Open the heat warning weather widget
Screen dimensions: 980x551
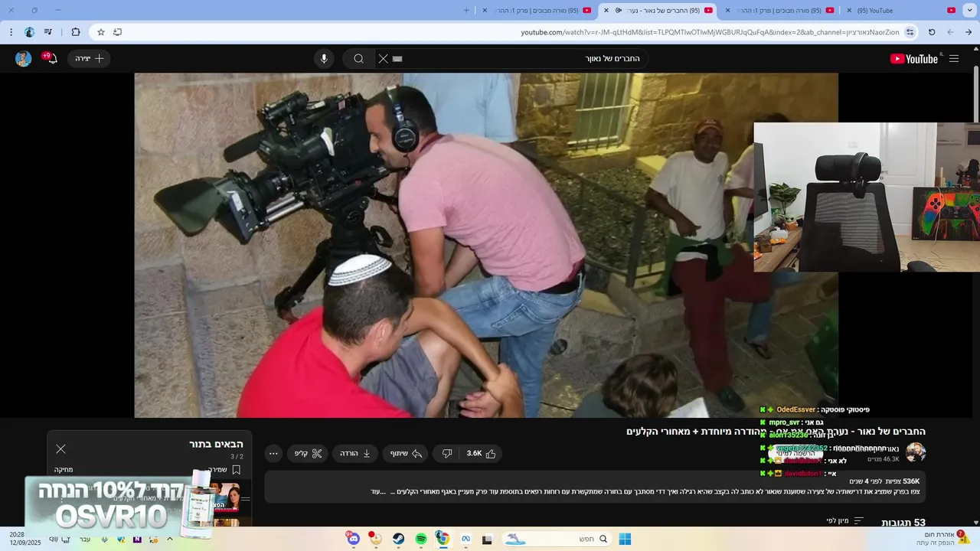click(943, 539)
